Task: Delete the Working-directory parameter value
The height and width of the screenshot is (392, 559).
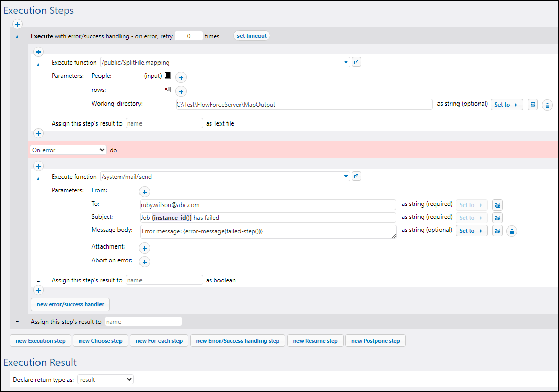Action: (x=547, y=105)
